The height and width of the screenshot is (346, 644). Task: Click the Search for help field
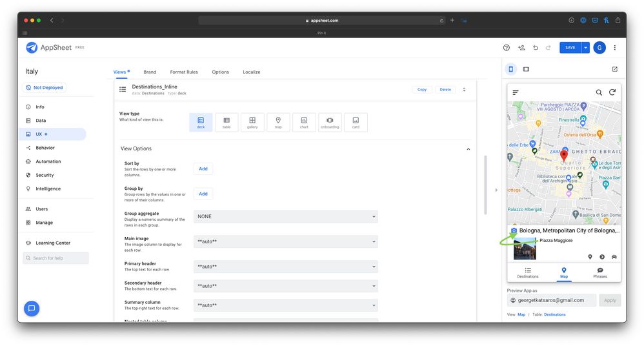click(x=56, y=258)
